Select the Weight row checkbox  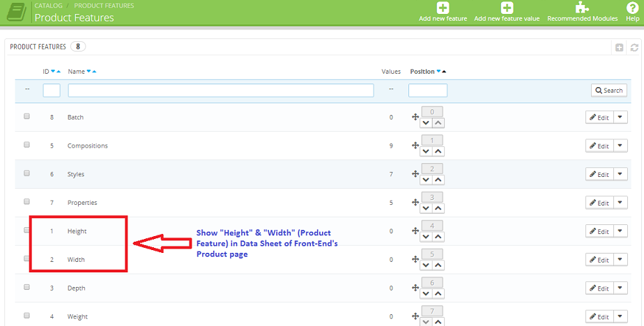[x=26, y=316]
